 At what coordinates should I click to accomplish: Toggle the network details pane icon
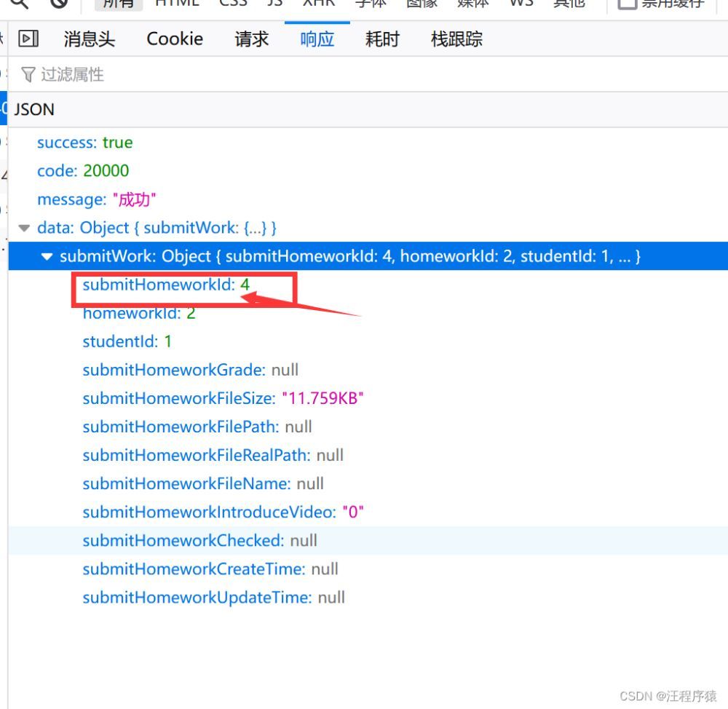pos(28,39)
